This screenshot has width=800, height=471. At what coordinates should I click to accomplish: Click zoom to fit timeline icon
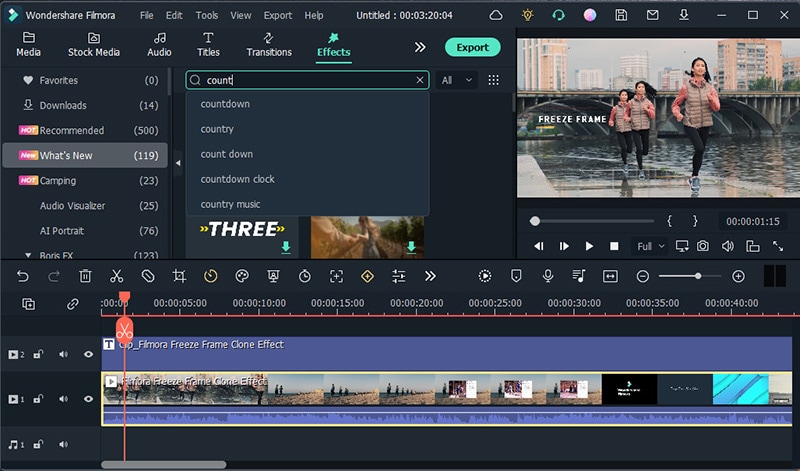point(610,276)
